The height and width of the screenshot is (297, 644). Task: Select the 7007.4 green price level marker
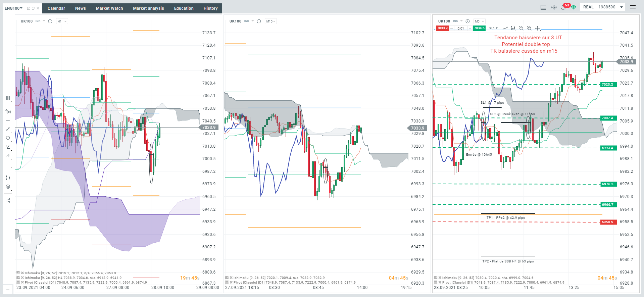pos(608,118)
